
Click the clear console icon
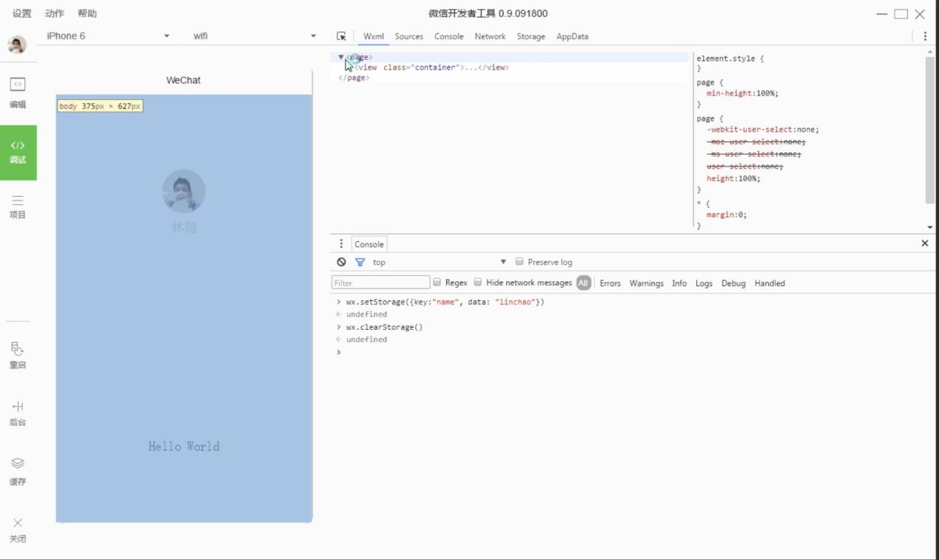click(x=341, y=262)
